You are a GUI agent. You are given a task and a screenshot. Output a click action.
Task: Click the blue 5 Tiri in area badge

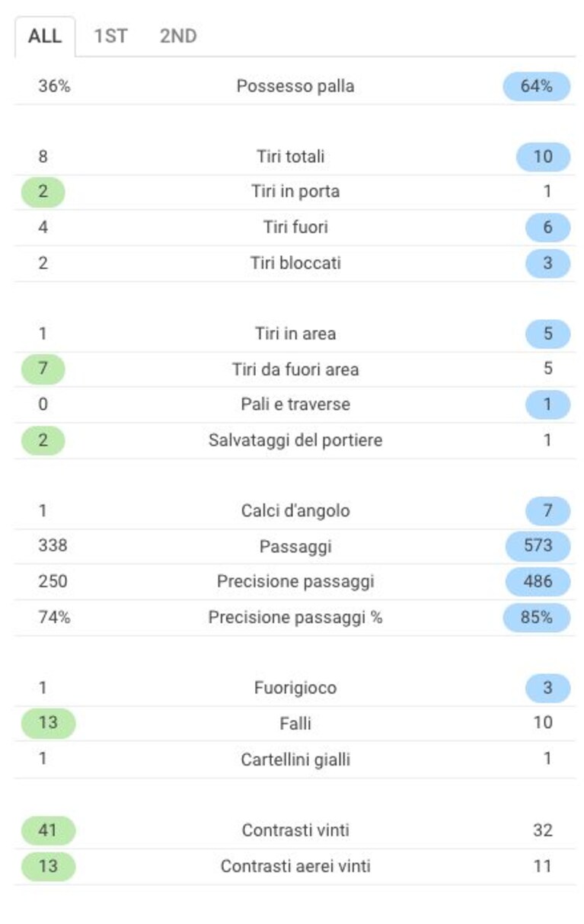point(547,334)
